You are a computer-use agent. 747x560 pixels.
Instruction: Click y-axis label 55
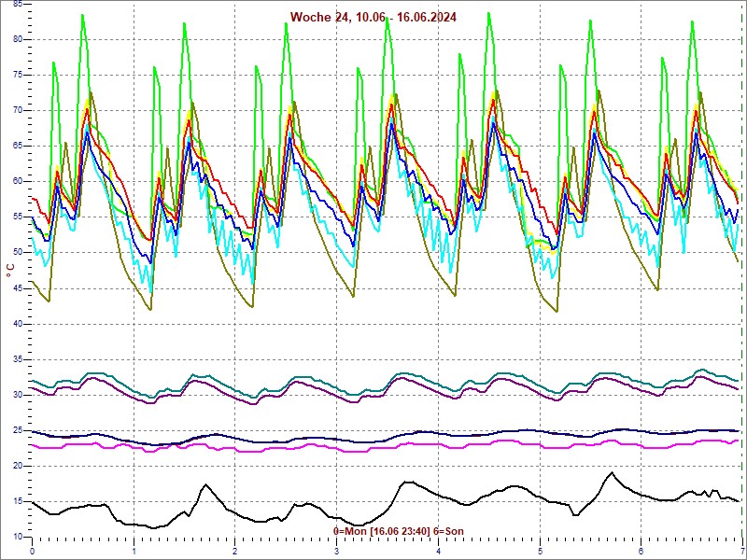[x=18, y=217]
